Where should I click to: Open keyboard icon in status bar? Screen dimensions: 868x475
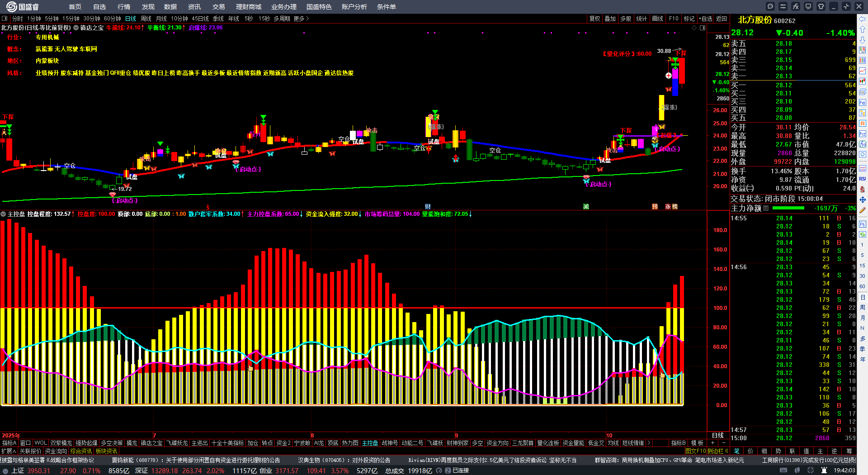click(x=783, y=470)
